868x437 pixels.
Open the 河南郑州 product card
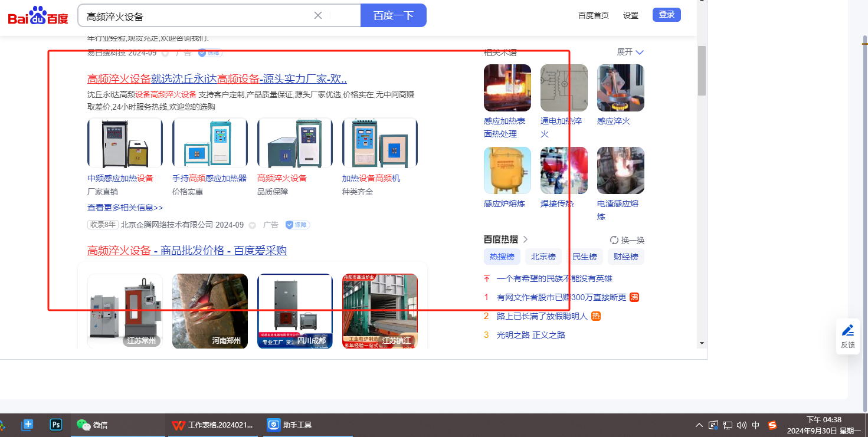[x=210, y=311]
